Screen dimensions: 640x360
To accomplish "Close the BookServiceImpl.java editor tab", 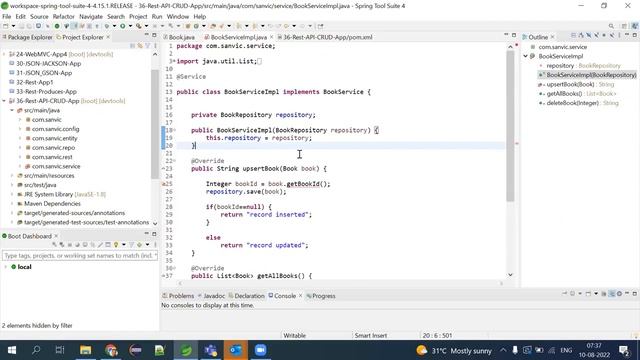I will [x=271, y=37].
